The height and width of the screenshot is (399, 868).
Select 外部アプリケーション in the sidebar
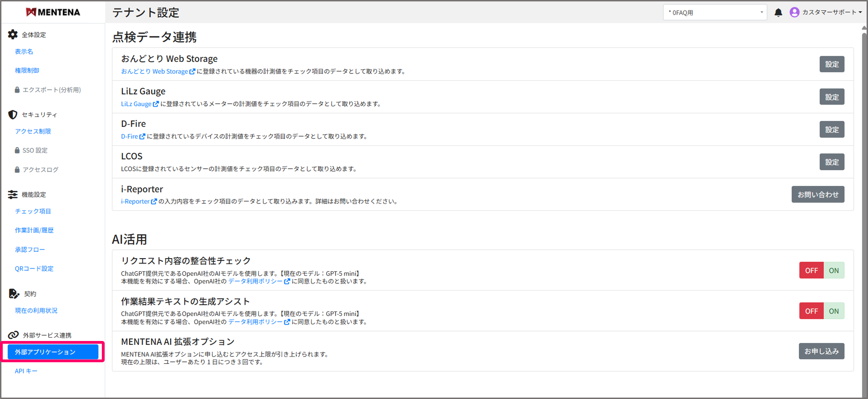pos(53,351)
